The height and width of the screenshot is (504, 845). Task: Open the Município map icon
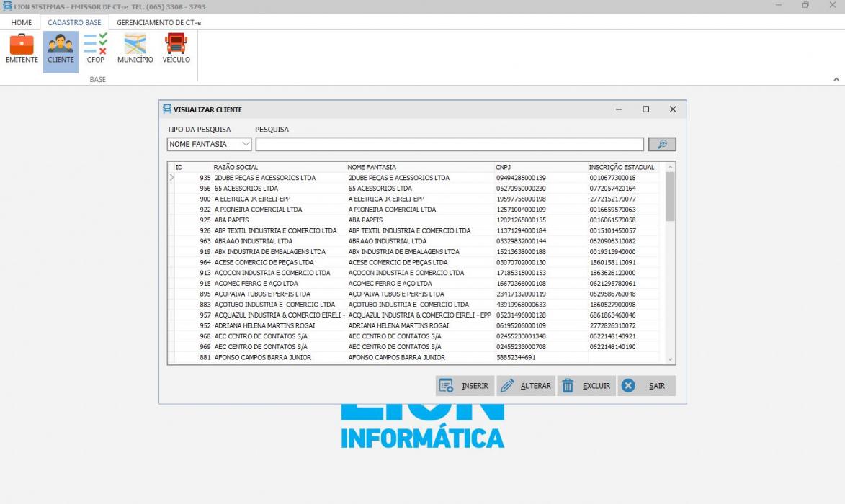click(135, 49)
